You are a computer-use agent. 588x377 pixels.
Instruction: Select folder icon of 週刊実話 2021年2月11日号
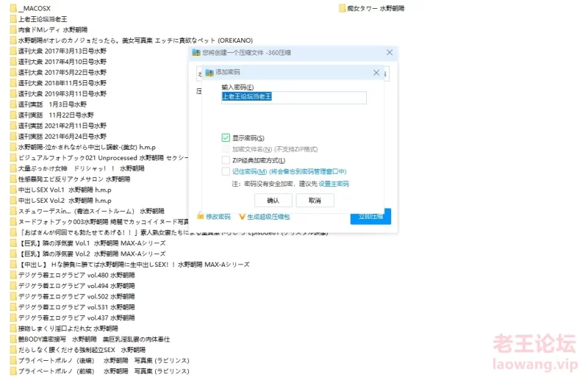coord(13,126)
